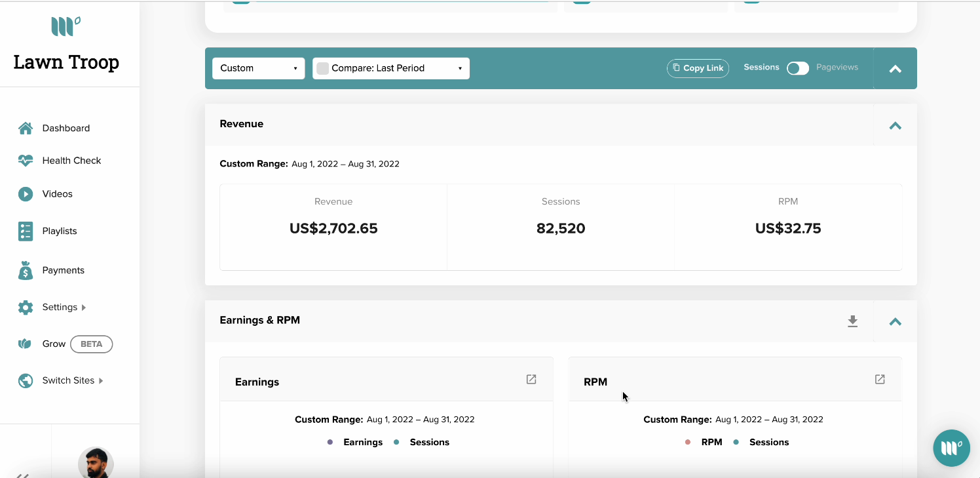Open Playlists menu item
Screen dimensions: 980x478
[x=60, y=231]
